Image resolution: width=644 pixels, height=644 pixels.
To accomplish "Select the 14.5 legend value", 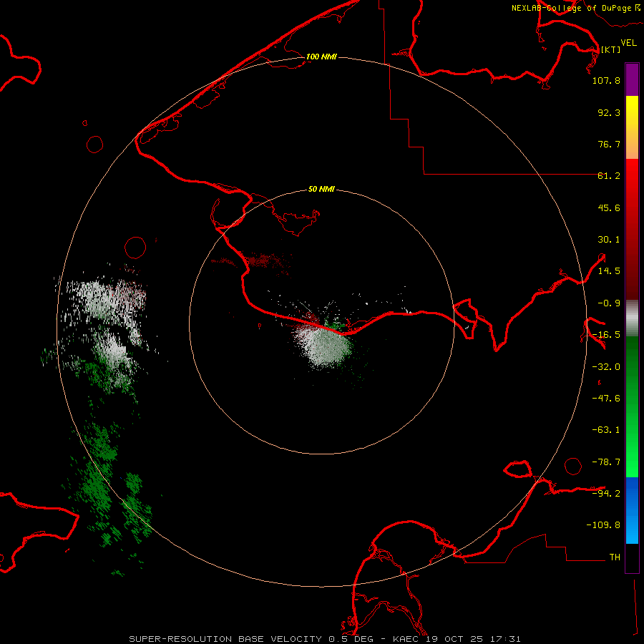I will pos(609,271).
